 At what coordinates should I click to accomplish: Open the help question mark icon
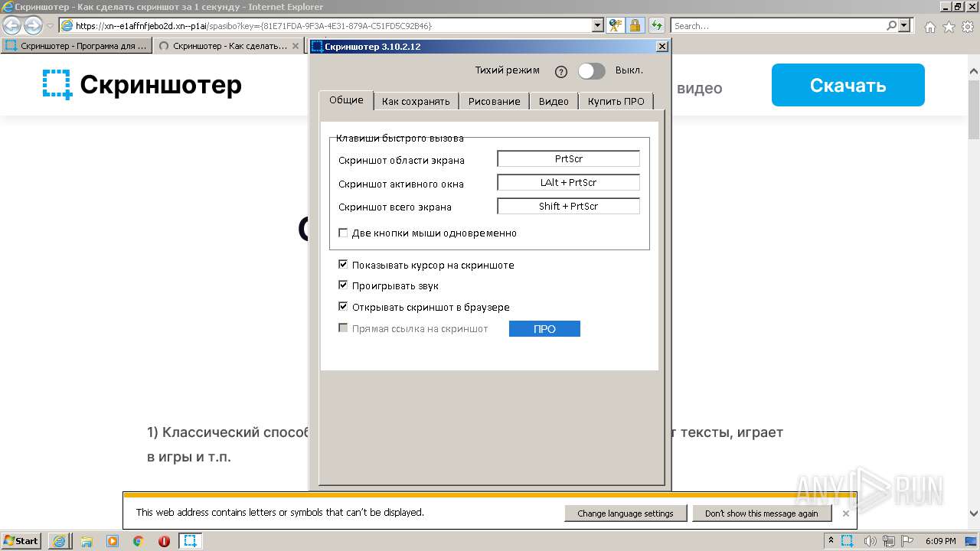coord(561,72)
